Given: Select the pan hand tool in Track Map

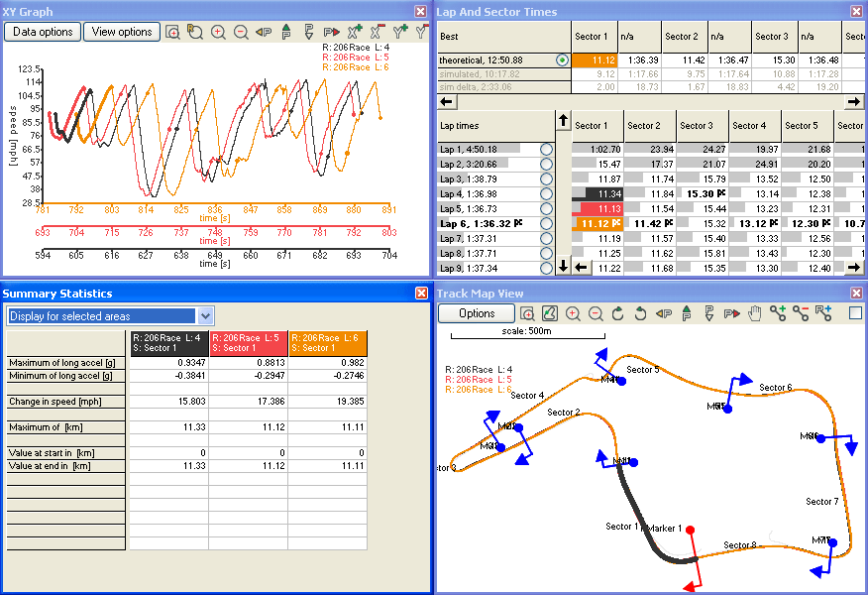Looking at the screenshot, I should click(755, 313).
